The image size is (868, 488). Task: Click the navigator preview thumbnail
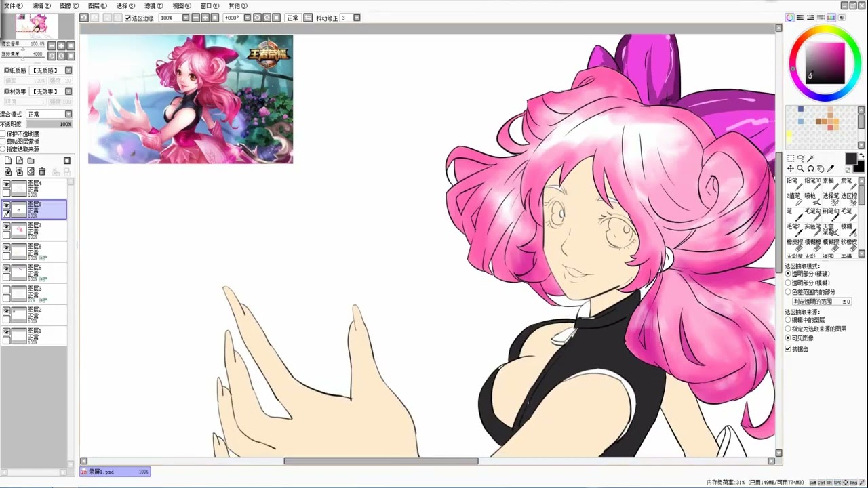coord(37,26)
